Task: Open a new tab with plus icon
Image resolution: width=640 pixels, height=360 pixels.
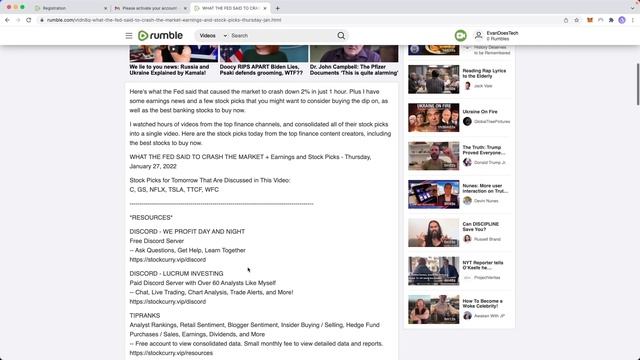Action: [x=278, y=8]
